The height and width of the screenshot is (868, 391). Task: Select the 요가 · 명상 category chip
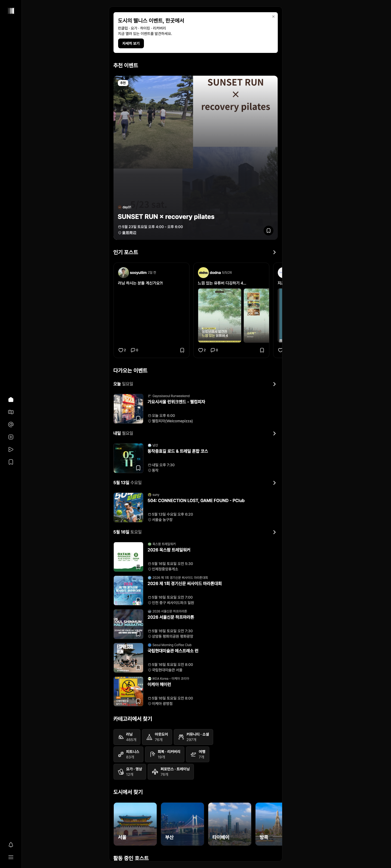click(x=130, y=772)
